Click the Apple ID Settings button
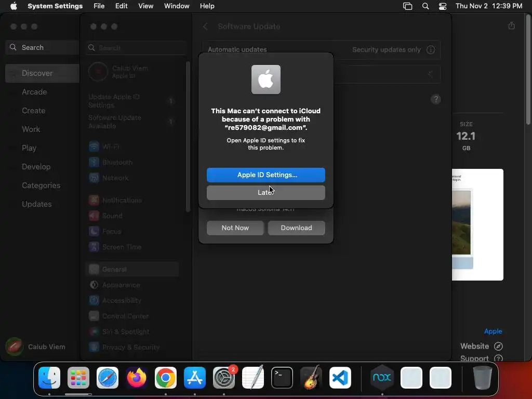 [265, 175]
